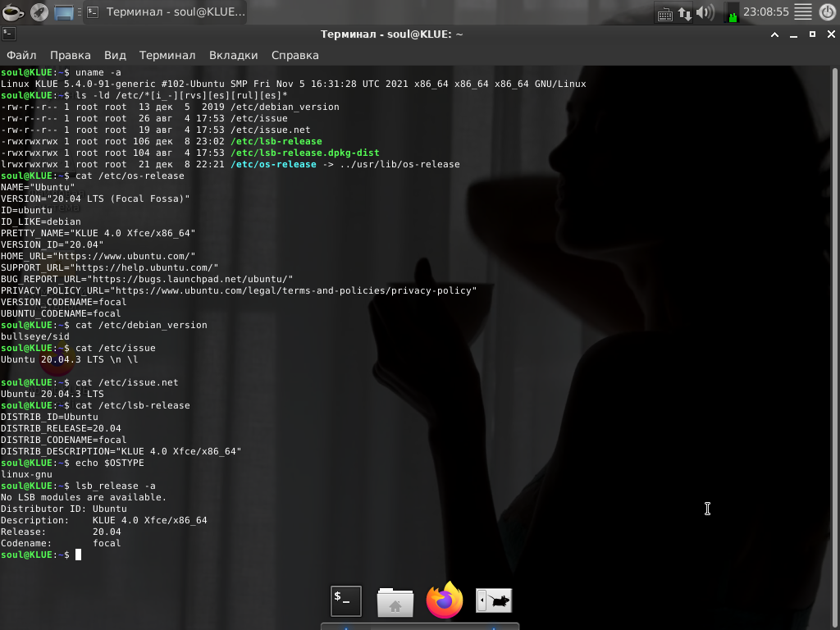Click the UBUNTU_CODENAME=focal line
The height and width of the screenshot is (630, 840).
click(61, 314)
